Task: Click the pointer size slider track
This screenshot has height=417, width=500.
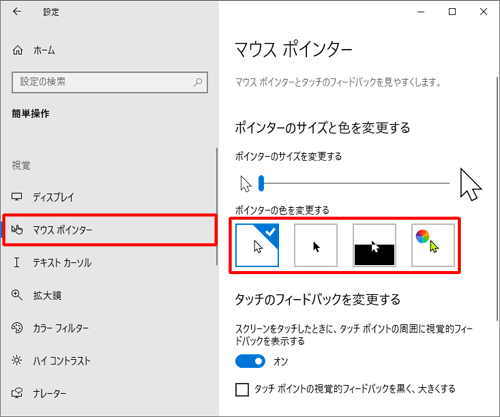Action: pos(354,183)
